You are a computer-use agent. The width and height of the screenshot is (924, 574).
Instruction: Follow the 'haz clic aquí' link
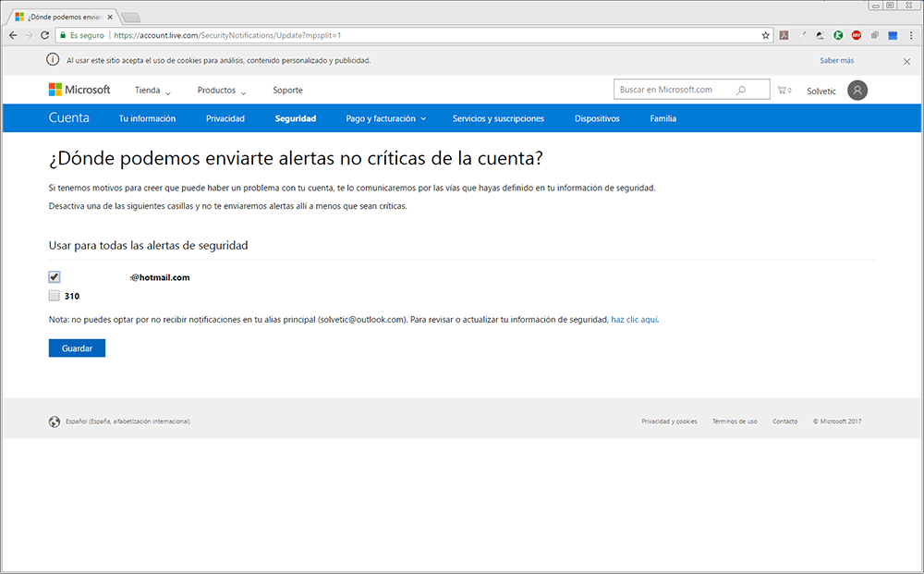[634, 320]
